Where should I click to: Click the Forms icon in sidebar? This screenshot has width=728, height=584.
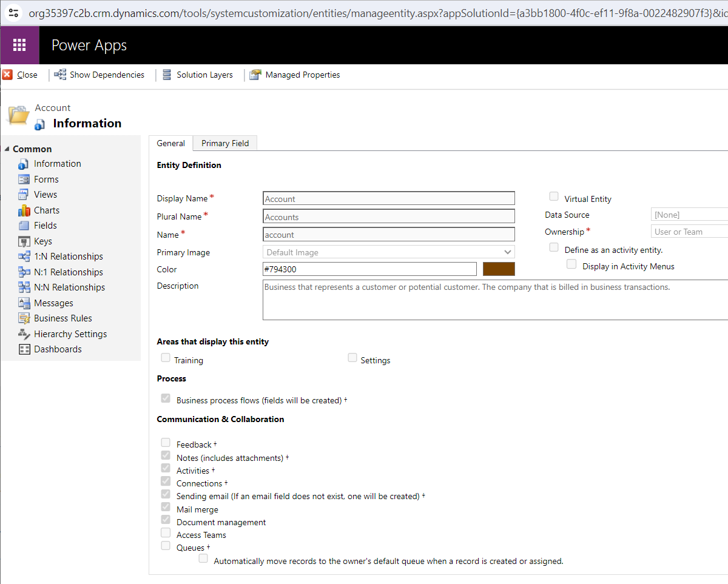(24, 180)
